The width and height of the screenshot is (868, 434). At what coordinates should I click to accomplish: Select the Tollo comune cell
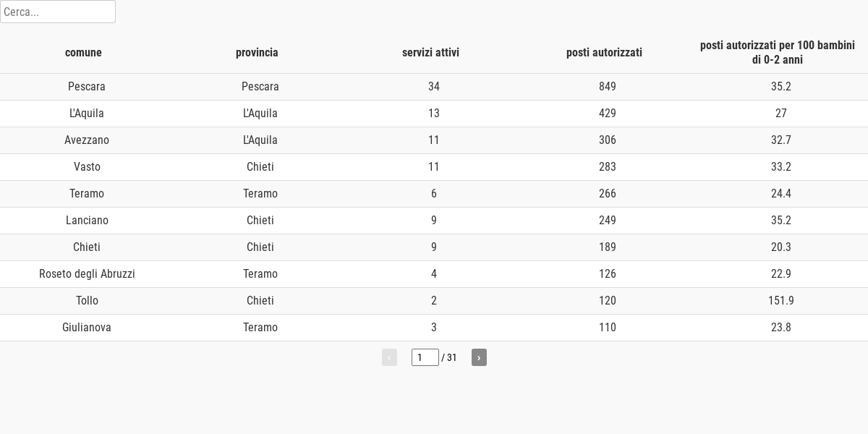coord(87,301)
